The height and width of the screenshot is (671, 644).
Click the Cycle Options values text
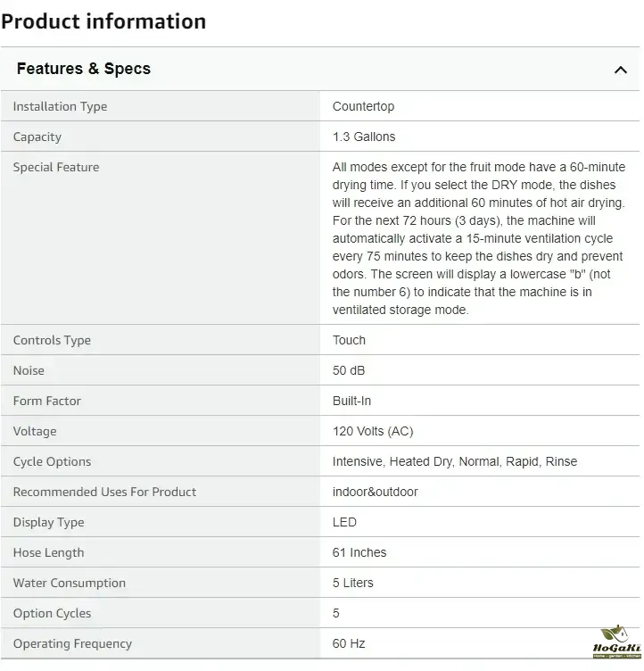[x=454, y=461]
